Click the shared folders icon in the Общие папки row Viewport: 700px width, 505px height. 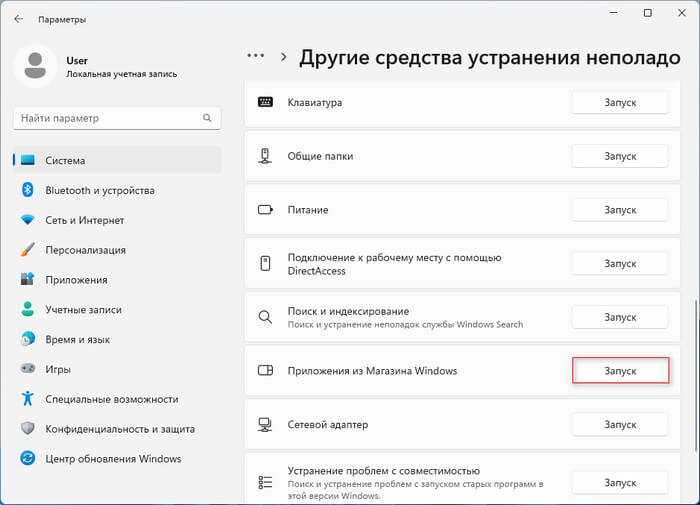[x=265, y=156]
